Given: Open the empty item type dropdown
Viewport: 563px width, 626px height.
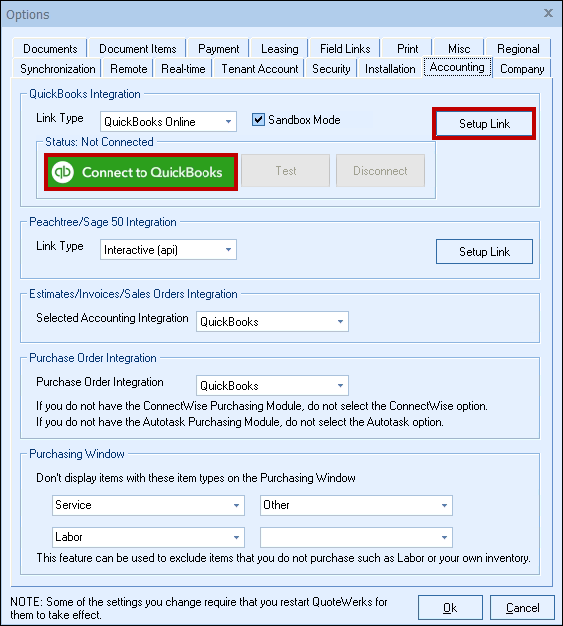Looking at the screenshot, I should pos(356,537).
